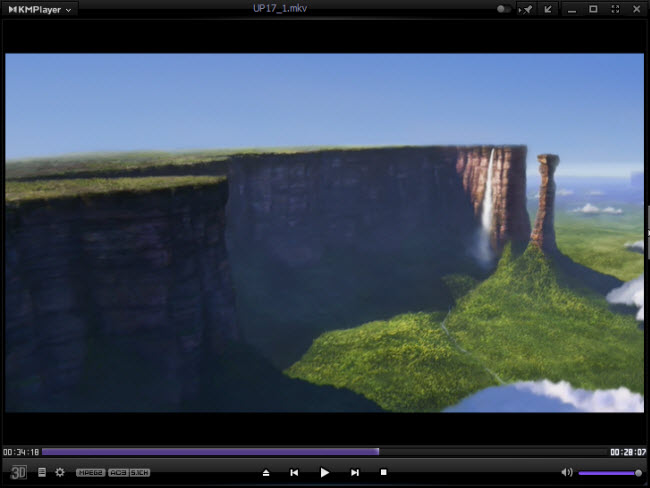The image size is (650, 488).
Task: Switch to compact mode using the arrow icon
Action: point(548,9)
